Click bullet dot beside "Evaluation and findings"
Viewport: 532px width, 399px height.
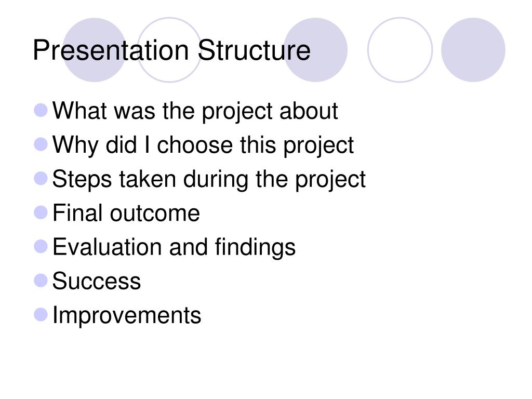click(x=41, y=247)
